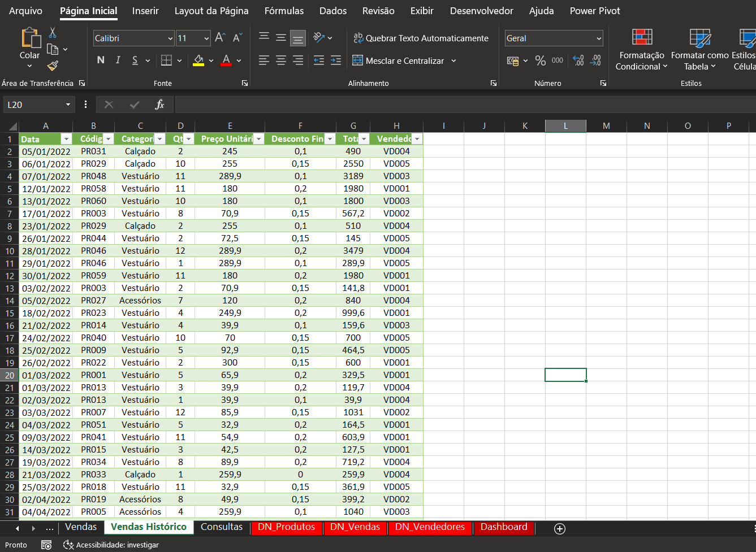
Task: Open filter dropdown on Desconto Fin column
Action: point(330,139)
